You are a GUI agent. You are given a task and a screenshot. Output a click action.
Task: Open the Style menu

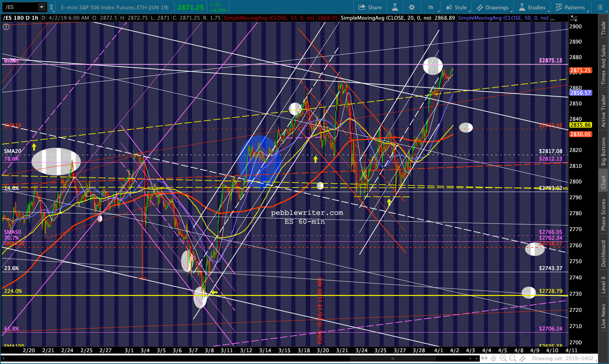click(x=457, y=7)
